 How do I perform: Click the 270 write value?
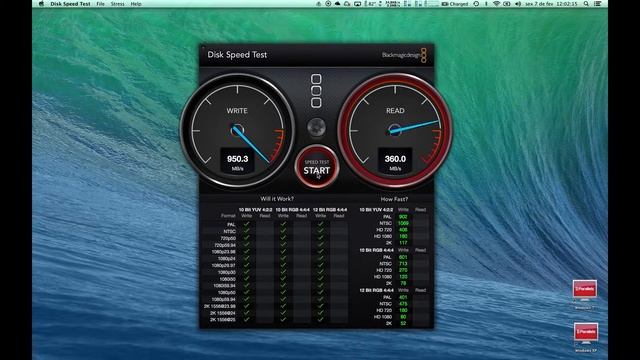coord(403,270)
